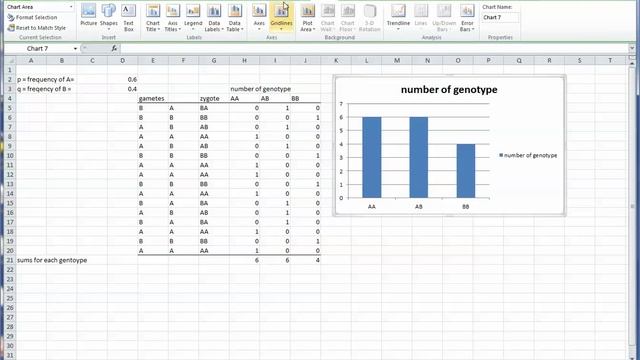This screenshot has height=360, width=640.
Task: Click the insert function fx icon
Action: 114,49
